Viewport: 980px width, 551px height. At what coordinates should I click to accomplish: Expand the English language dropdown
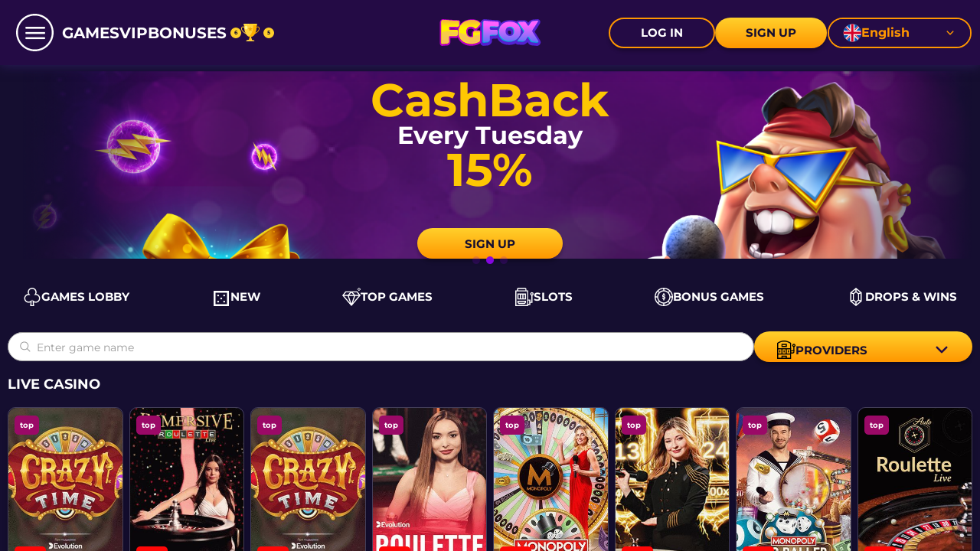coord(900,33)
